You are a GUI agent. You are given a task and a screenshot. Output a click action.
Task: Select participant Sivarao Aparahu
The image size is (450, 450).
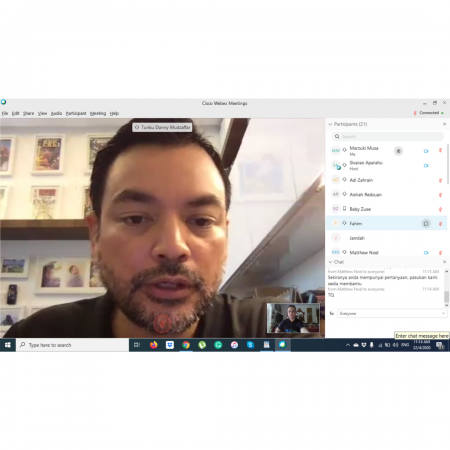pos(386,165)
